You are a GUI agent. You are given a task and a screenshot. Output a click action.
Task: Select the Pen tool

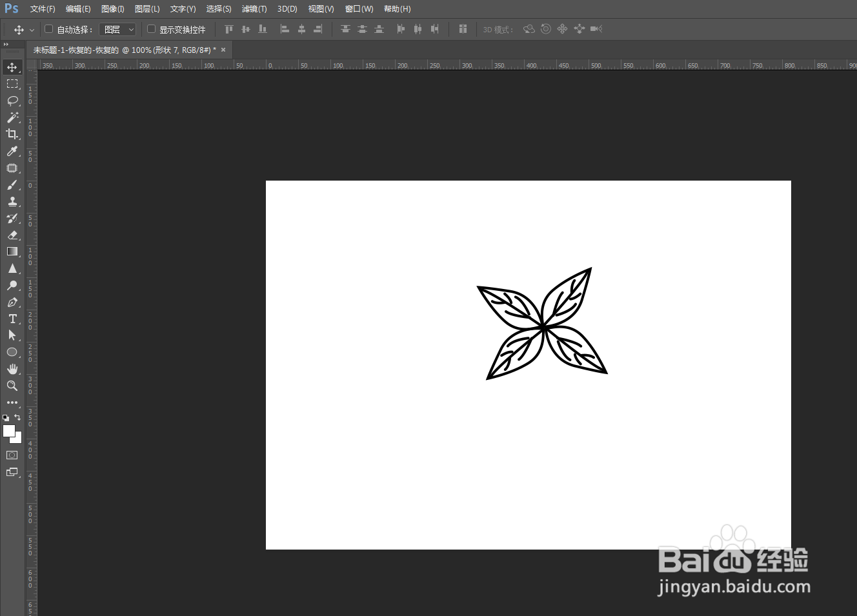tap(12, 302)
